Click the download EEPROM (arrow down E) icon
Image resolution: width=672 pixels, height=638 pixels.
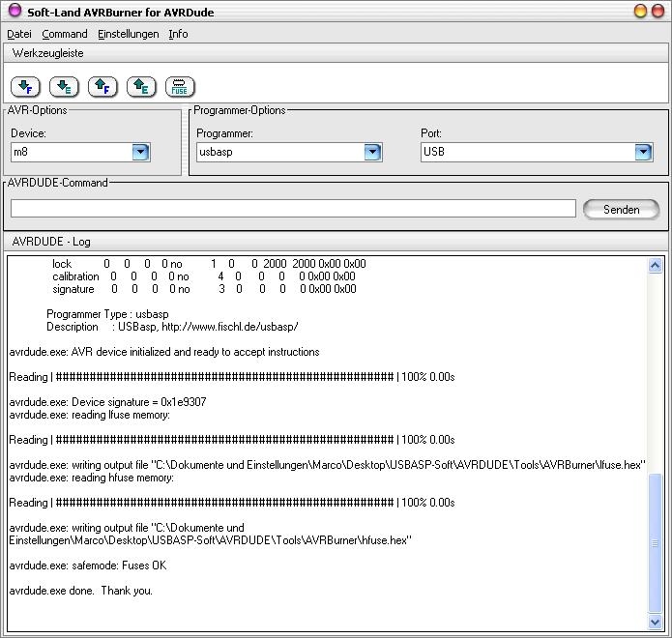pos(64,87)
